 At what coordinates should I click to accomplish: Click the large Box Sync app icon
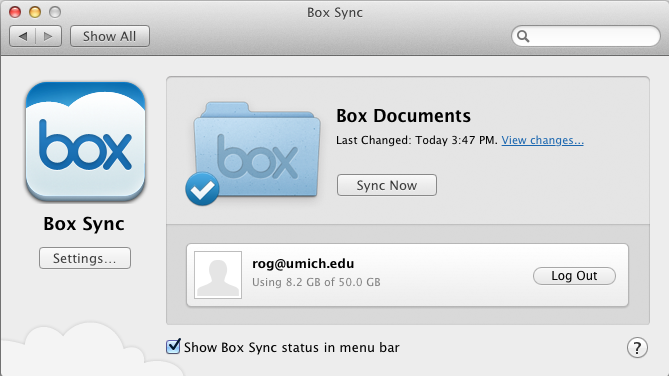[x=85, y=142]
